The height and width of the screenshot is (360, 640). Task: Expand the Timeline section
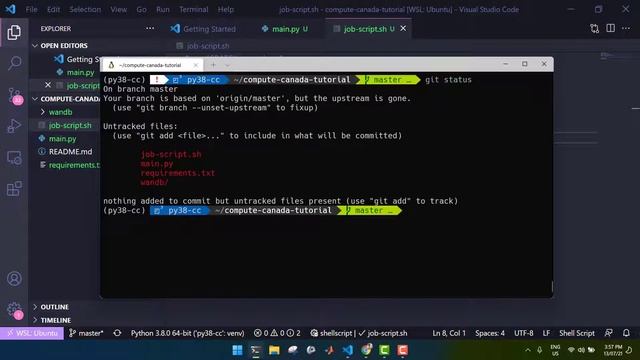[56, 320]
